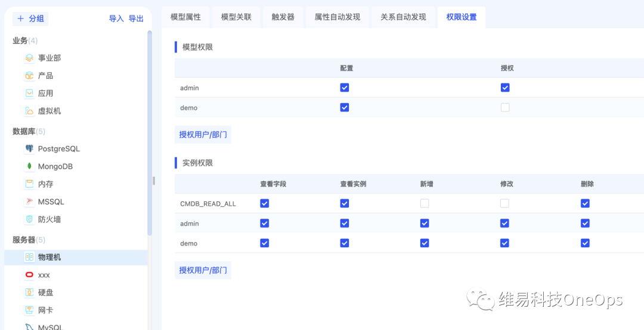This screenshot has width=644, height=330.
Task: Uncheck 查看实例 in demo instance row
Action: pos(345,243)
